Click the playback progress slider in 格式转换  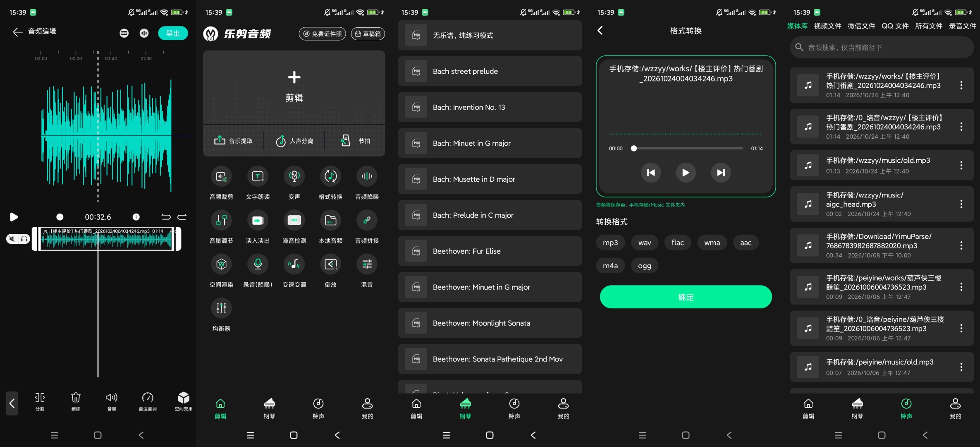[x=686, y=148]
